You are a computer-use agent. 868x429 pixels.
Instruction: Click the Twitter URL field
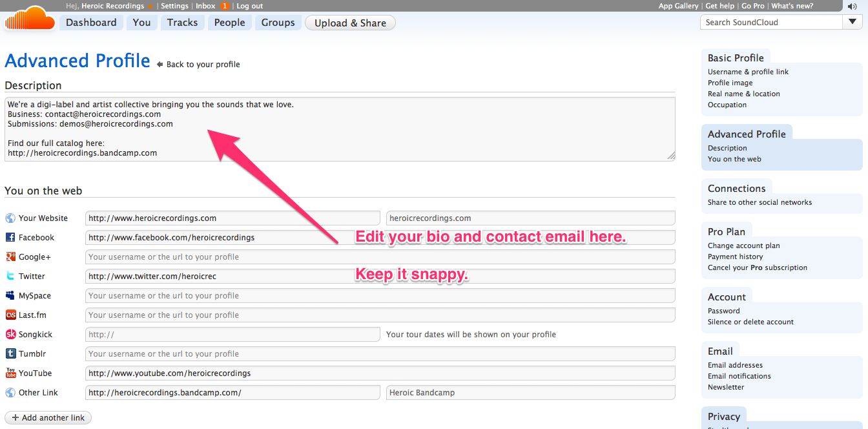[380, 277]
